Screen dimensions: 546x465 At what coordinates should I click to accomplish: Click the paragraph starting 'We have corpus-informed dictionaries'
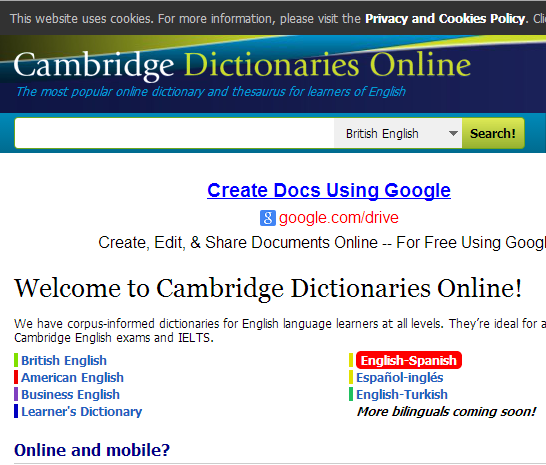(x=280, y=331)
